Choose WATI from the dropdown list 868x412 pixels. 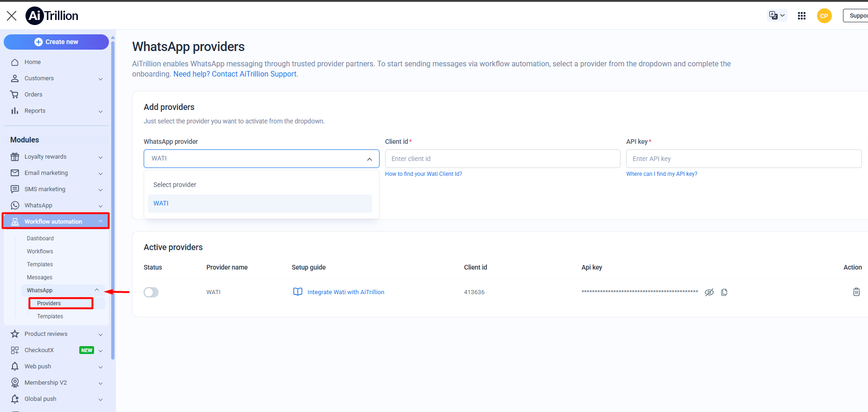click(260, 204)
